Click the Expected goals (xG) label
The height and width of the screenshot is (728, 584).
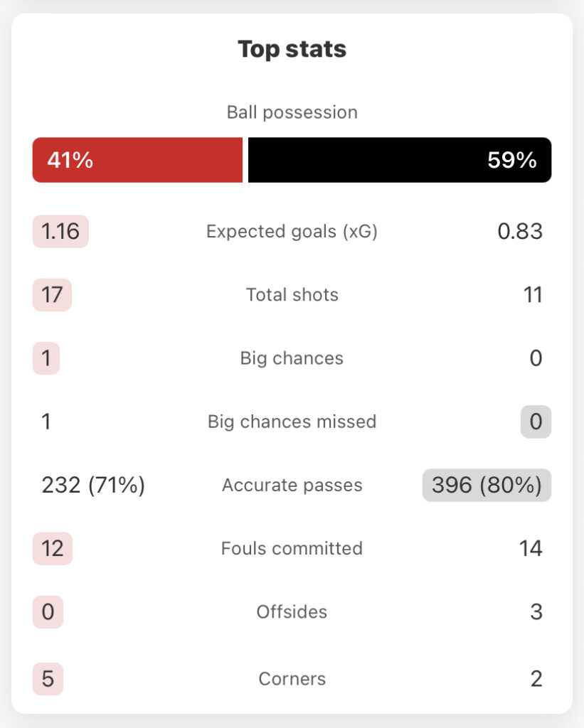(x=292, y=231)
